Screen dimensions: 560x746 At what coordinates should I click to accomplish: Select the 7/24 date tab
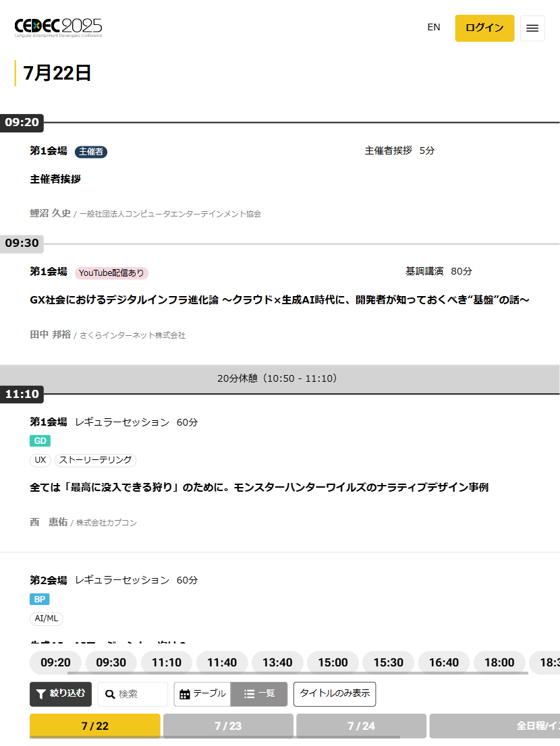coord(361,726)
